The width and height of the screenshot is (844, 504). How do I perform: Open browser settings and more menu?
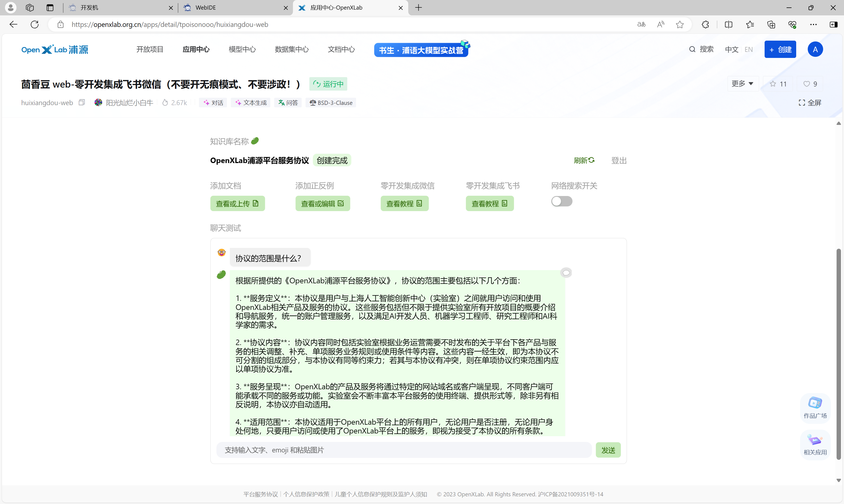click(x=814, y=24)
